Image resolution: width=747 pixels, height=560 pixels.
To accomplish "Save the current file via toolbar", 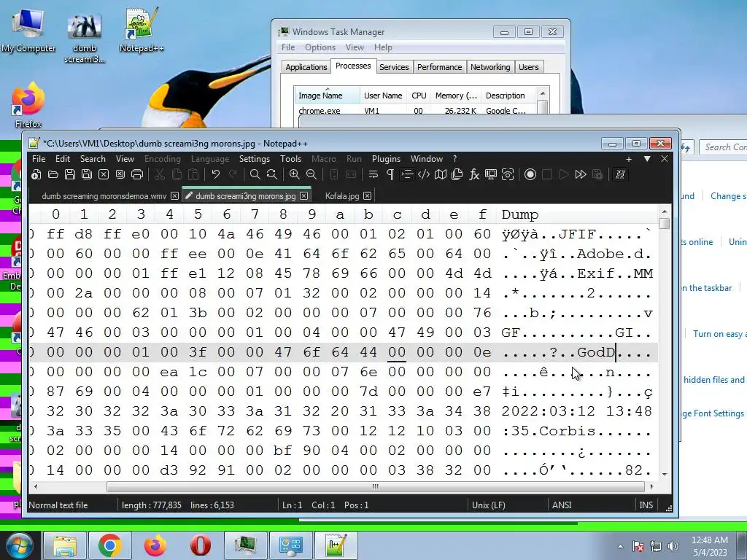I will point(70,175).
